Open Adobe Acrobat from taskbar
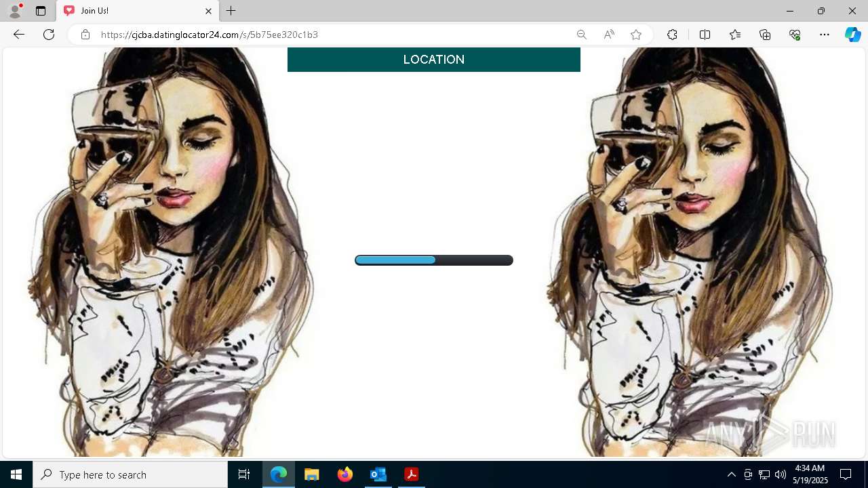The width and height of the screenshot is (868, 488). click(412, 474)
